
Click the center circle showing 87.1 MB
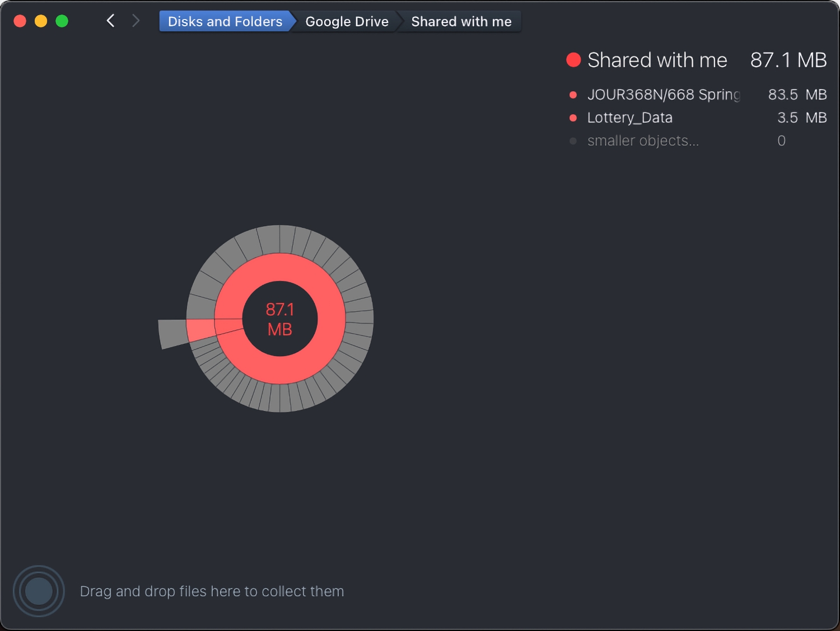point(280,318)
